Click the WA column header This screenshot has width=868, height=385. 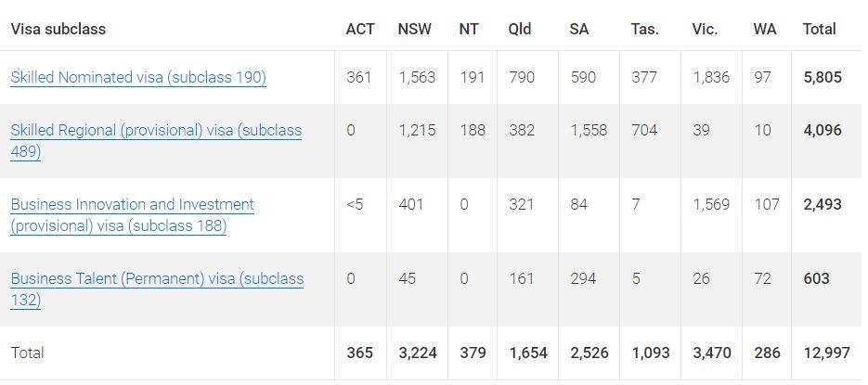coord(765,29)
